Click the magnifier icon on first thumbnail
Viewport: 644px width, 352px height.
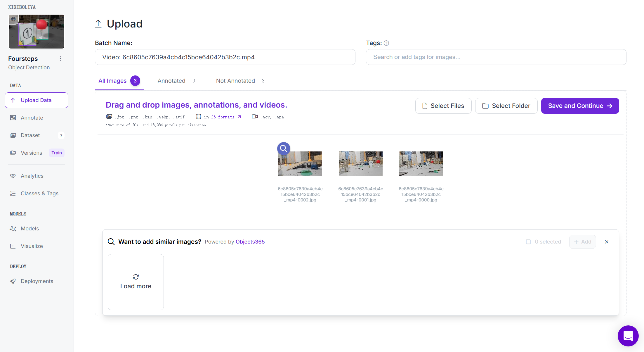pos(284,149)
